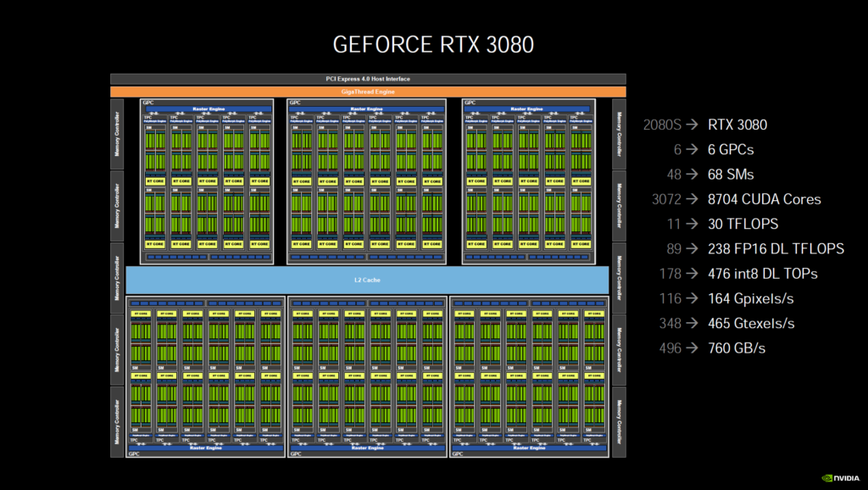Select the 30 TFLOPS spec text

click(743, 224)
